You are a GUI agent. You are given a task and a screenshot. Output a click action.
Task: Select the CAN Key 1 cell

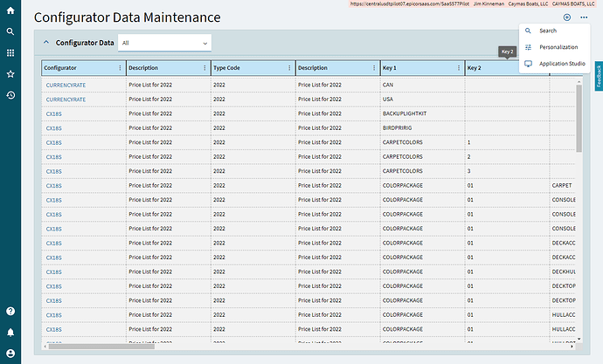422,85
